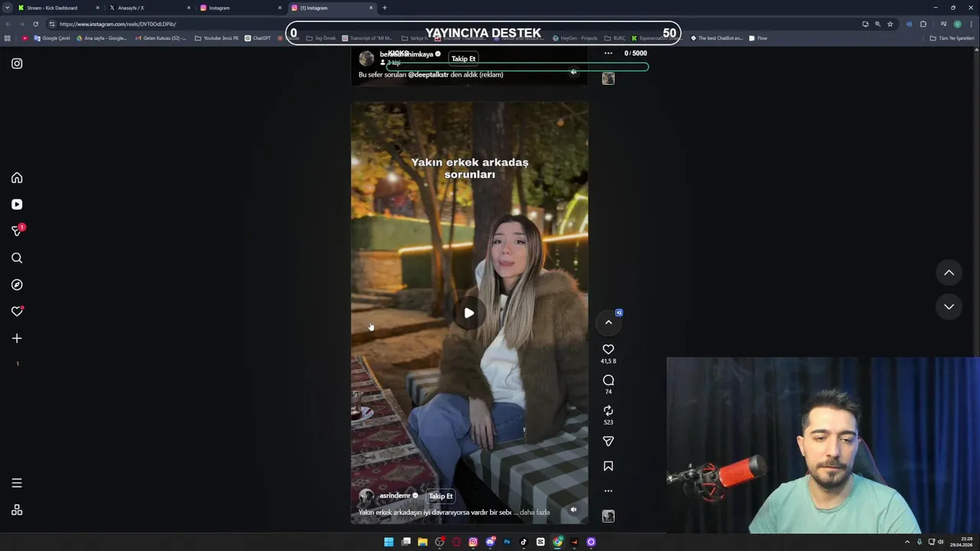Image resolution: width=980 pixels, height=551 pixels.
Task: Play the paused asrindemr reel
Action: coord(469,312)
